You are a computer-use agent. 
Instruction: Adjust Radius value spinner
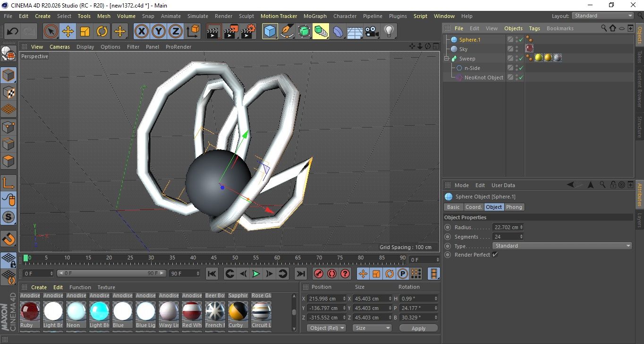coord(521,227)
